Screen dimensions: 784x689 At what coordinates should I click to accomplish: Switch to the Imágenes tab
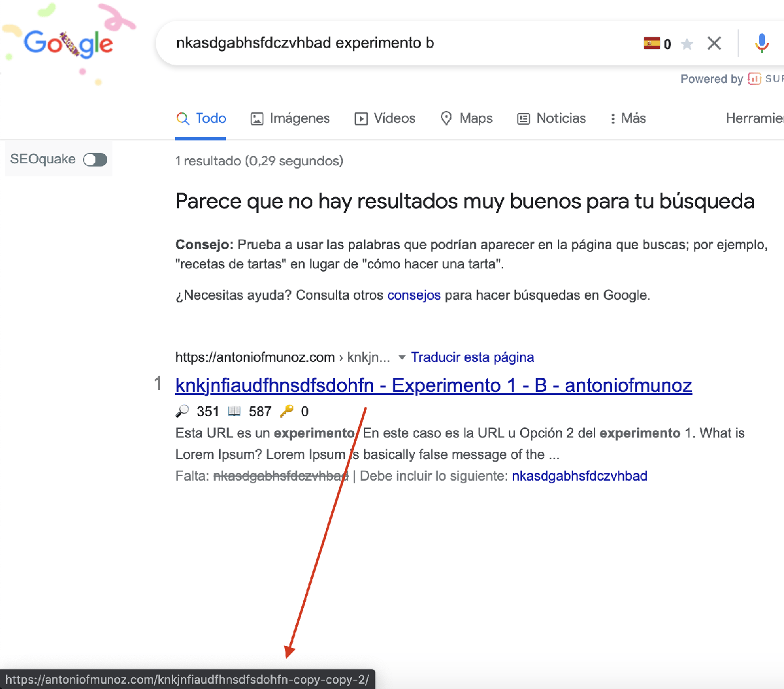pyautogui.click(x=290, y=118)
